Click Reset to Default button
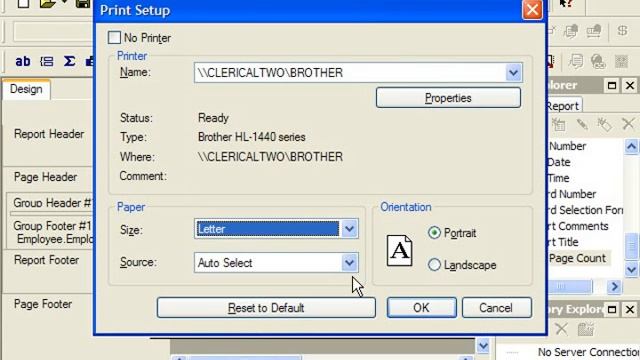 (x=266, y=307)
